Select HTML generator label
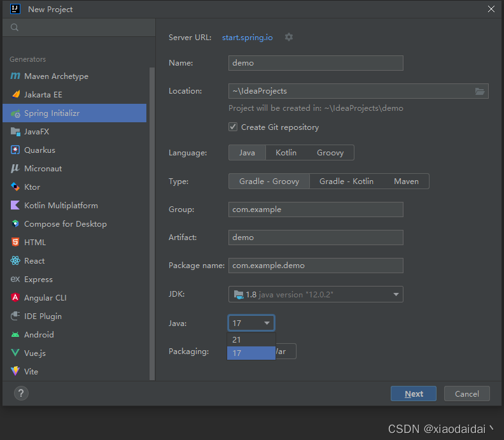This screenshot has width=504, height=440. [x=35, y=242]
